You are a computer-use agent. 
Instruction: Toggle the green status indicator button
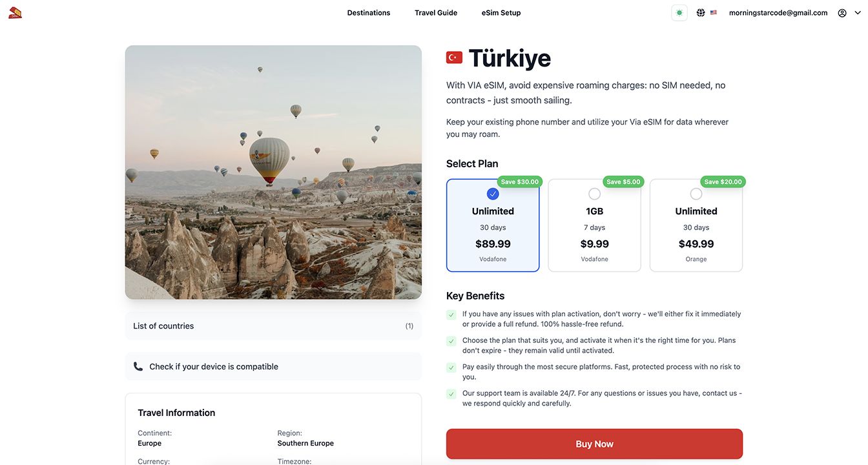point(679,13)
